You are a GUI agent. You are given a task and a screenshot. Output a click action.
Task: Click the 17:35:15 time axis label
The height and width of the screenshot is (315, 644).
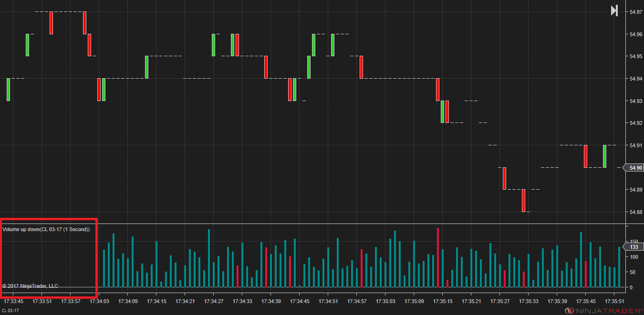click(443, 301)
